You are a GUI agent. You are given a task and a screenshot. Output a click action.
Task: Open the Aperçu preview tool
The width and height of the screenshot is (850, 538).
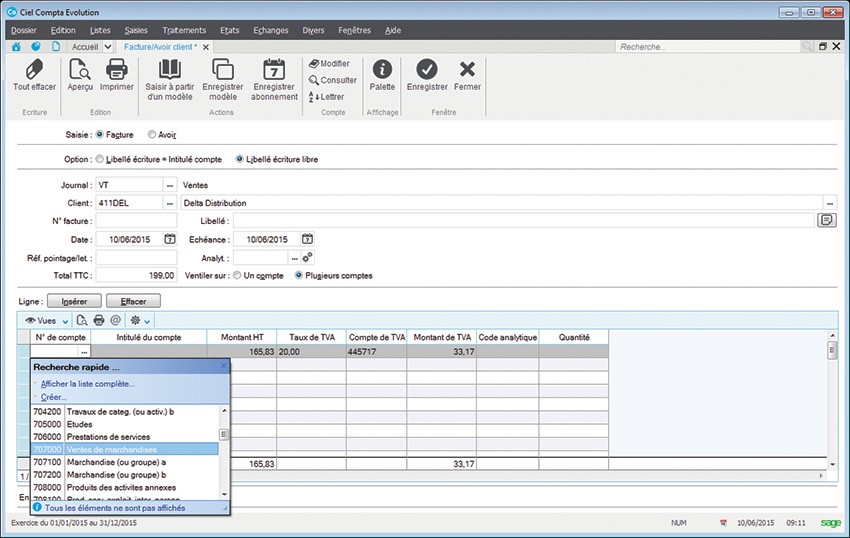point(80,70)
